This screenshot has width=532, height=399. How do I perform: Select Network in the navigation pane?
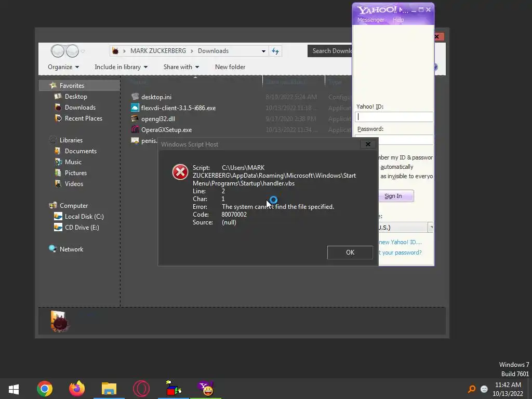pos(71,249)
